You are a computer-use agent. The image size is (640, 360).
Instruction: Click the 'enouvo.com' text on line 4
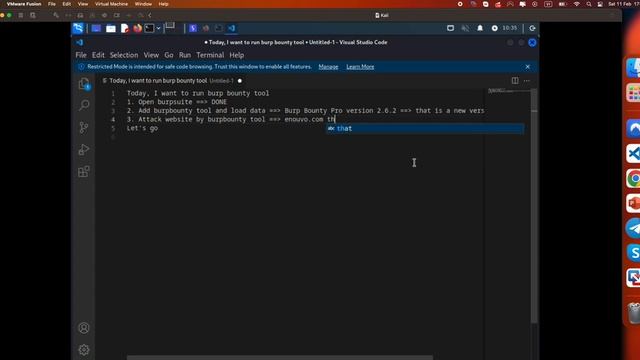304,120
